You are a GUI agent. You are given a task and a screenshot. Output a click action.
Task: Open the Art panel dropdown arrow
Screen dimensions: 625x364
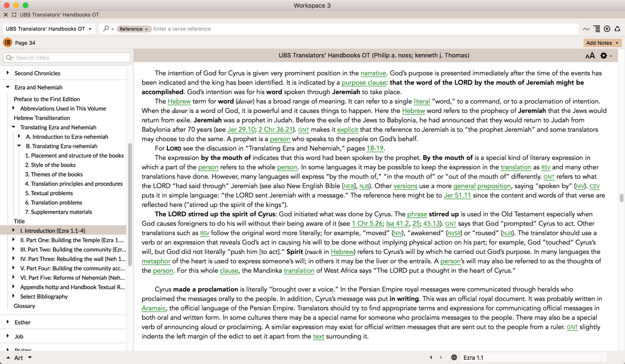pyautogui.click(x=30, y=358)
